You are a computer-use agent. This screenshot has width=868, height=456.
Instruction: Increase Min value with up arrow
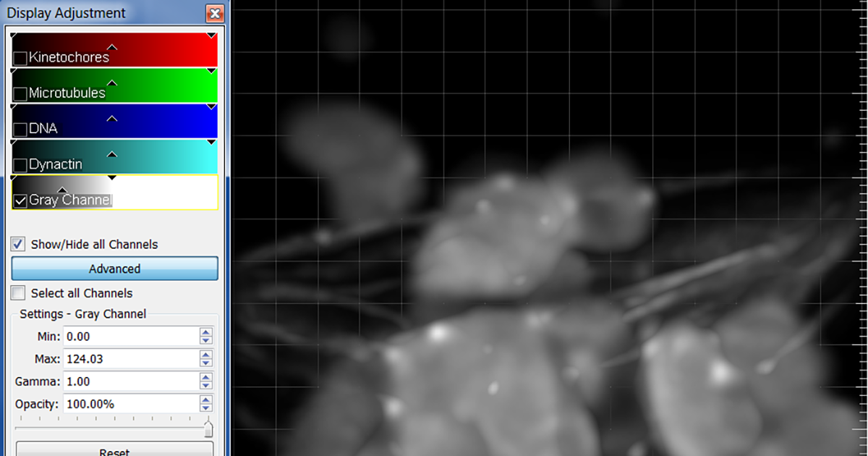click(206, 332)
